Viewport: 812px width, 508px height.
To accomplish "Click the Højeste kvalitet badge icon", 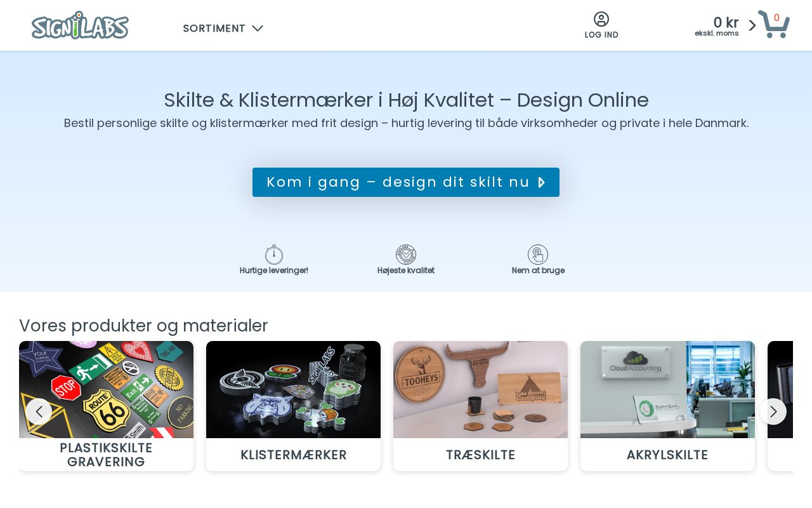I will (406, 255).
